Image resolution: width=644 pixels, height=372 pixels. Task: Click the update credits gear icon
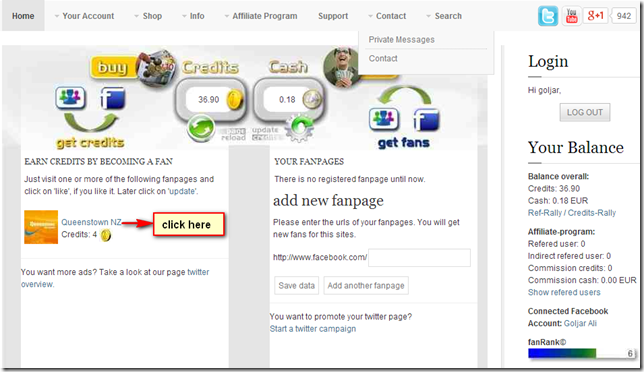coord(299,128)
